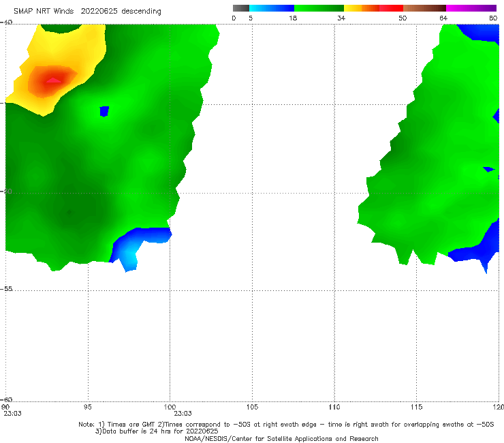Click the gray segment of the color bar
The width and height of the screenshot is (504, 443).
click(x=241, y=8)
